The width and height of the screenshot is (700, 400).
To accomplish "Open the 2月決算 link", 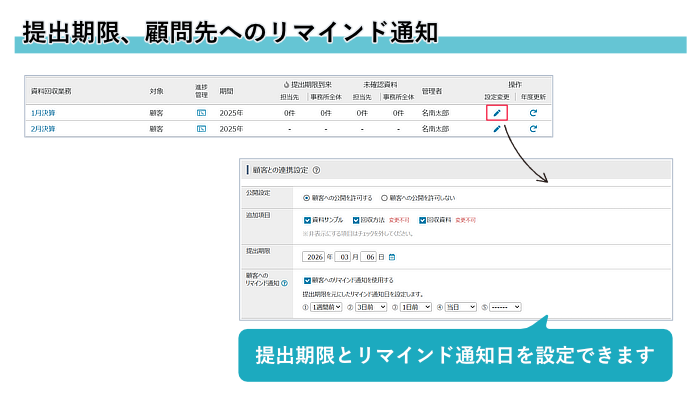I will [x=43, y=129].
